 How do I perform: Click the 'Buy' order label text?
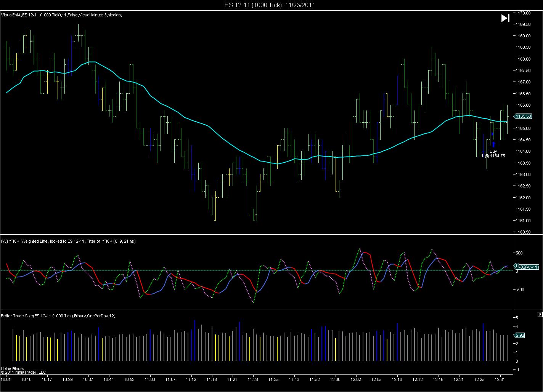tap(493, 151)
